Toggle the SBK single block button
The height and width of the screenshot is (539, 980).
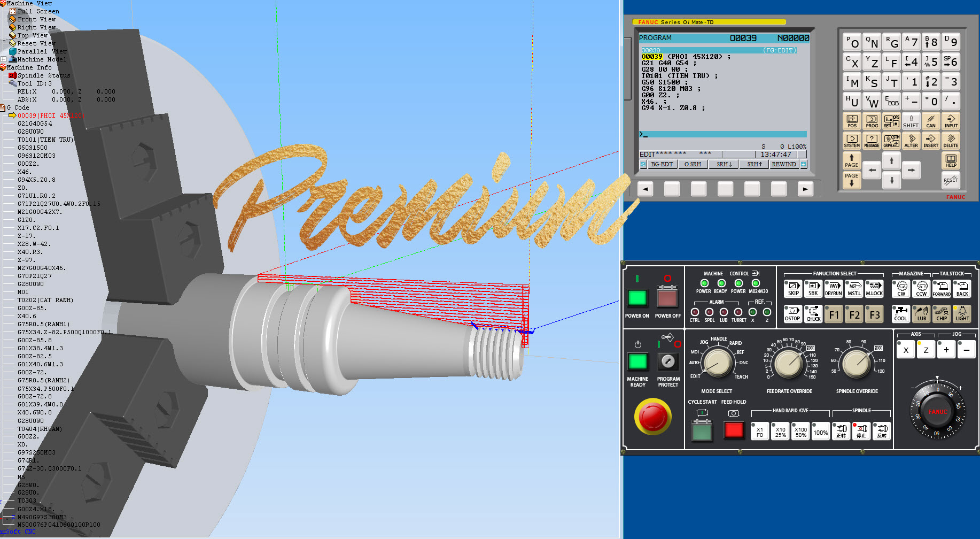813,289
